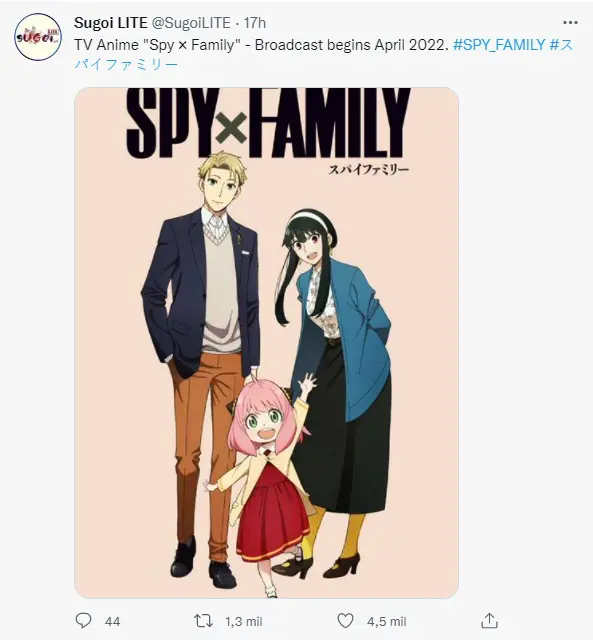593x640 pixels.
Task: Click the like count 4,5 mil
Action: [x=386, y=622]
